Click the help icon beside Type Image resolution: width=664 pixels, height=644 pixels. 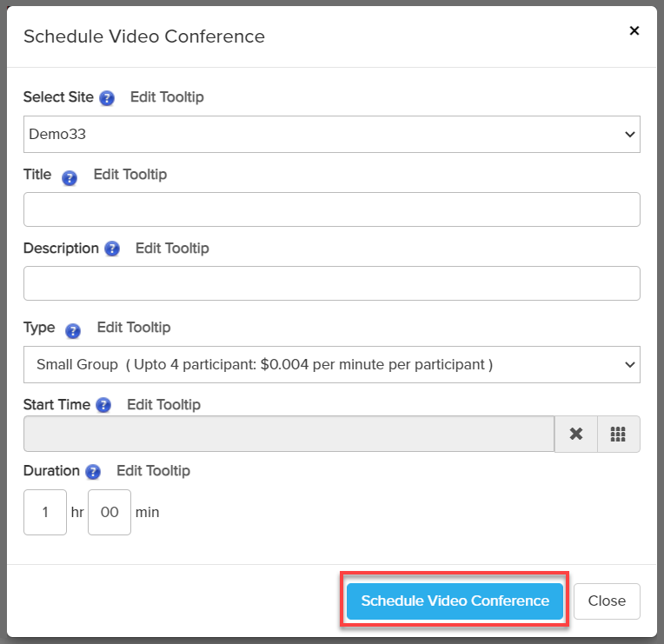73,330
